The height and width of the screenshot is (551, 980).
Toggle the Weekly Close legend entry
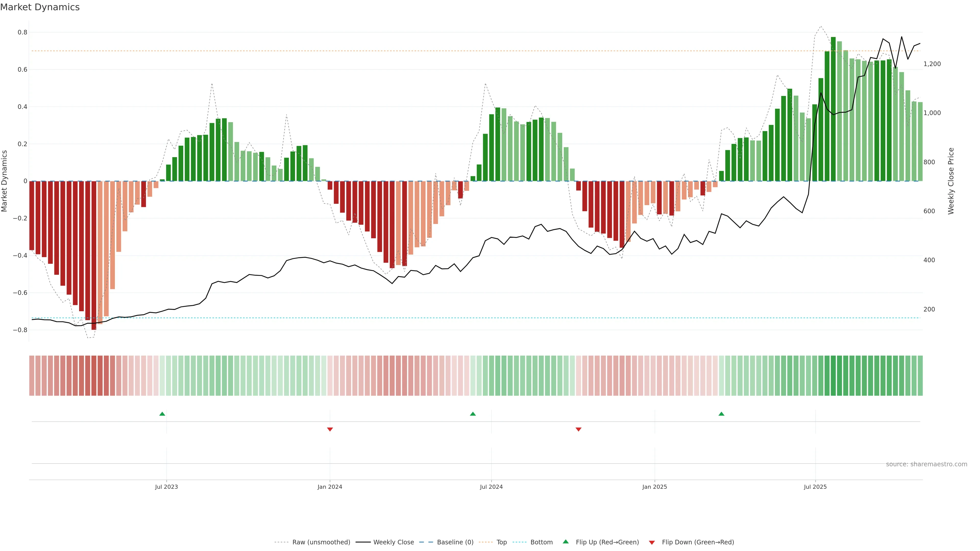click(393, 542)
